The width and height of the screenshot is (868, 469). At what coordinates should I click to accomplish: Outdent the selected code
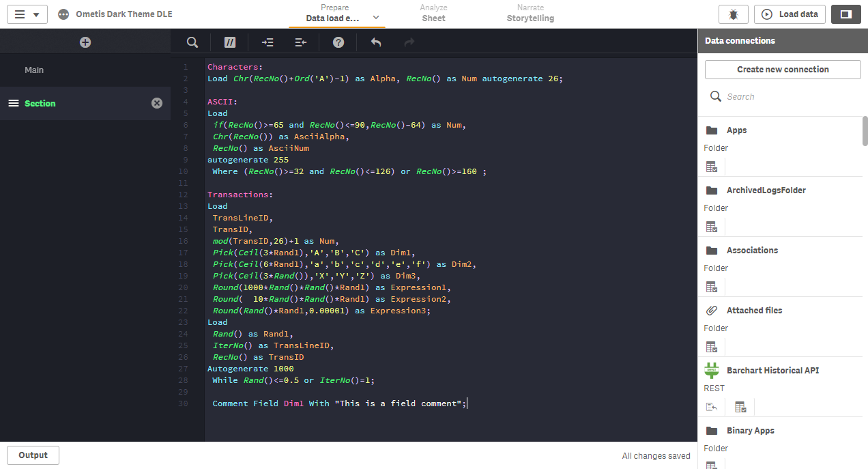pos(300,42)
